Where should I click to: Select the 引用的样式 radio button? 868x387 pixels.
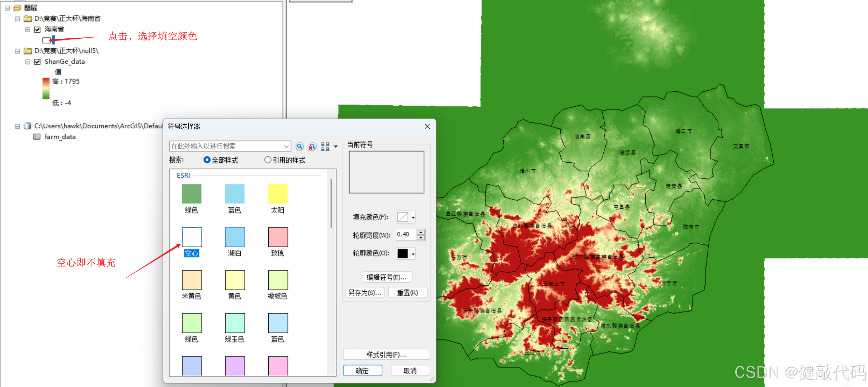click(268, 160)
